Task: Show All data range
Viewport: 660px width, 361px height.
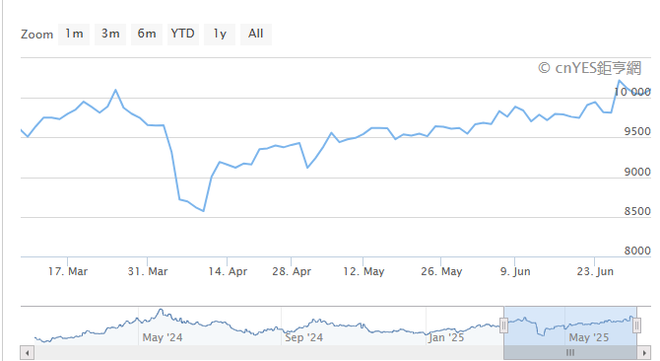Action: (255, 34)
